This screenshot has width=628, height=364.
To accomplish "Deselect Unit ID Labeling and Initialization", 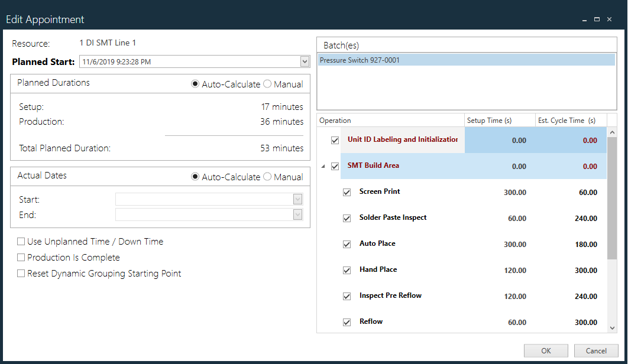I will [334, 140].
